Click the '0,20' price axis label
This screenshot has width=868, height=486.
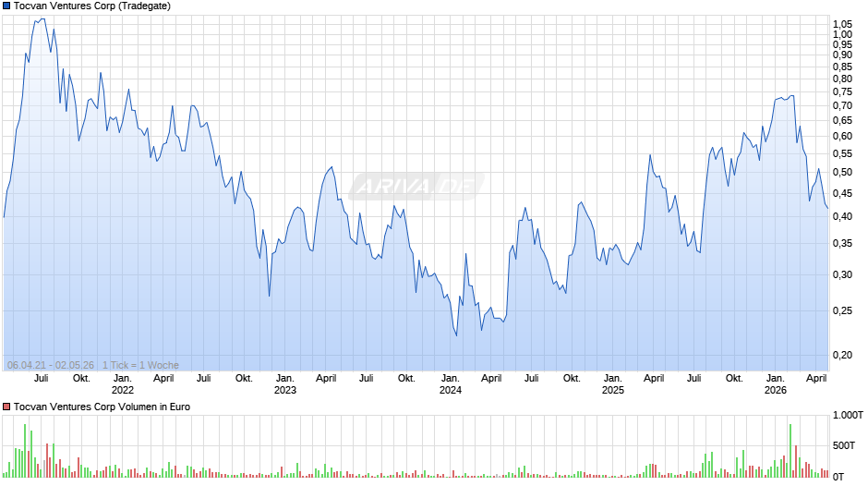tap(842, 355)
